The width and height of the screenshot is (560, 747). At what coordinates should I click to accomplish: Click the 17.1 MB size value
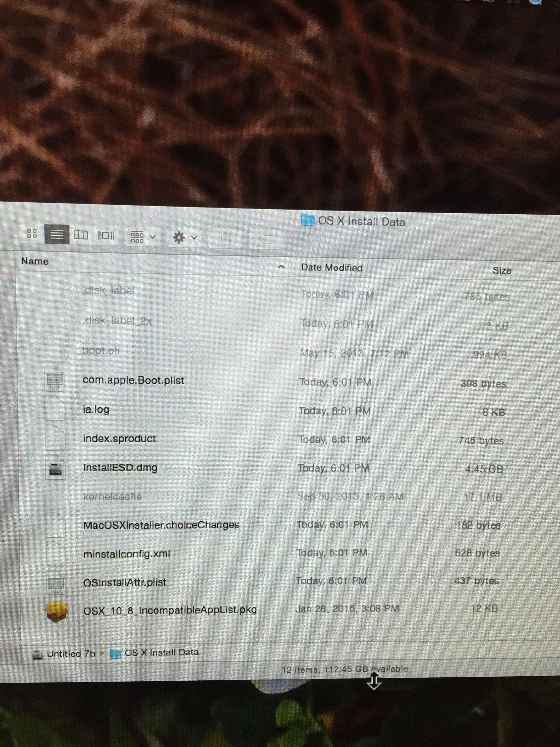pos(483,497)
